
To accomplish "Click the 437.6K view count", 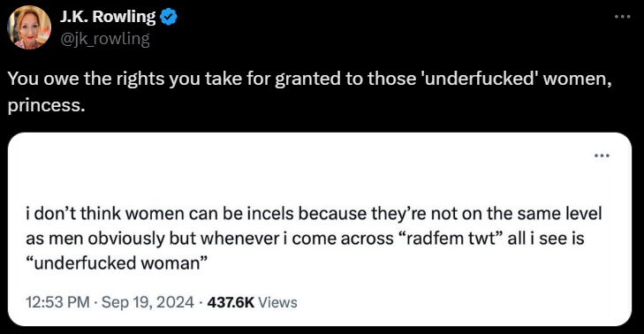I will [x=231, y=302].
